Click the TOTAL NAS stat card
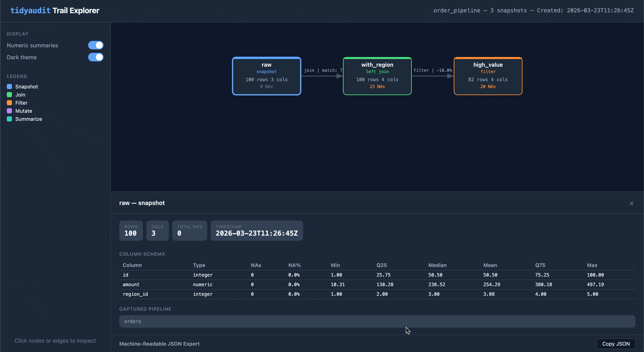Viewport: 644px width, 352px height. [x=189, y=230]
